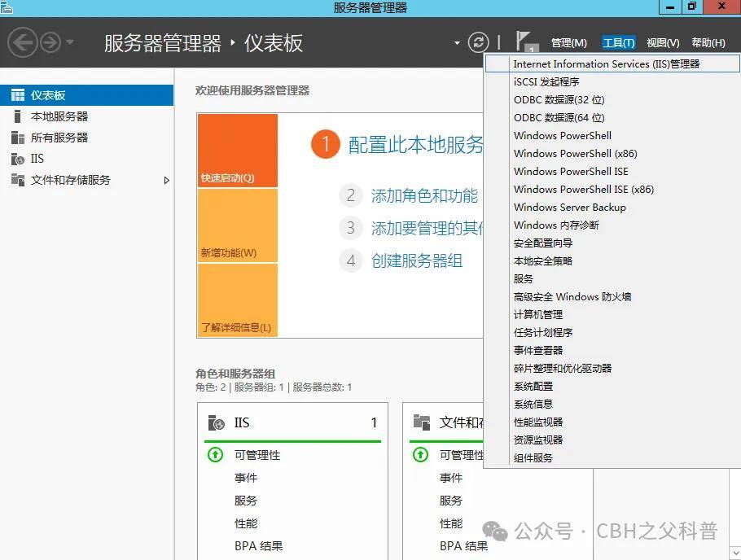
Task: Open navigation history dropdown arrow beside forward button
Action: point(70,42)
